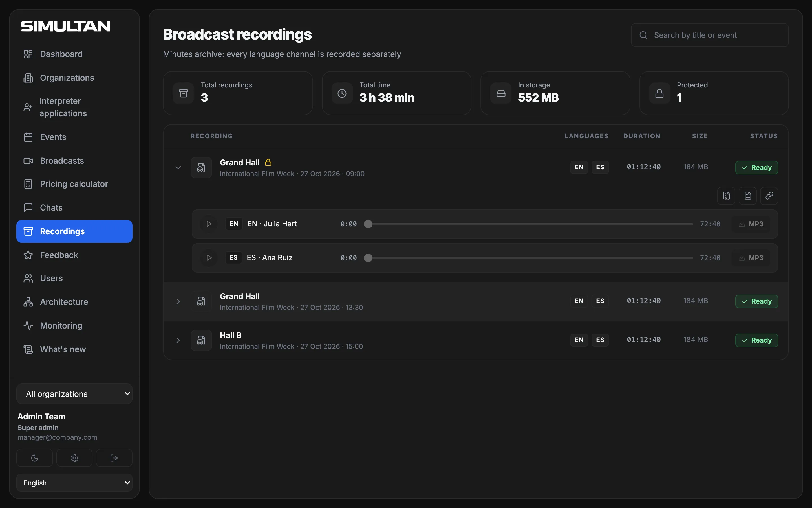This screenshot has width=812, height=508.
Task: Toggle dark mode with the moon icon
Action: 35,458
